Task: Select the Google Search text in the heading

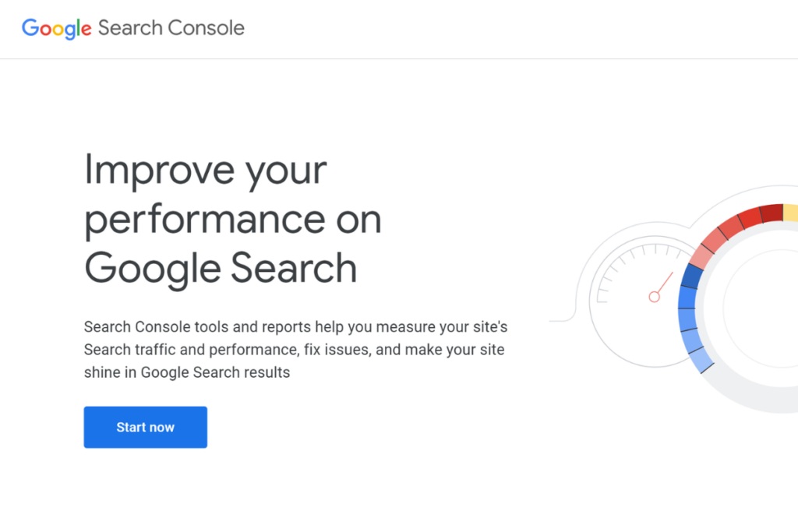Action: pyautogui.click(x=221, y=269)
